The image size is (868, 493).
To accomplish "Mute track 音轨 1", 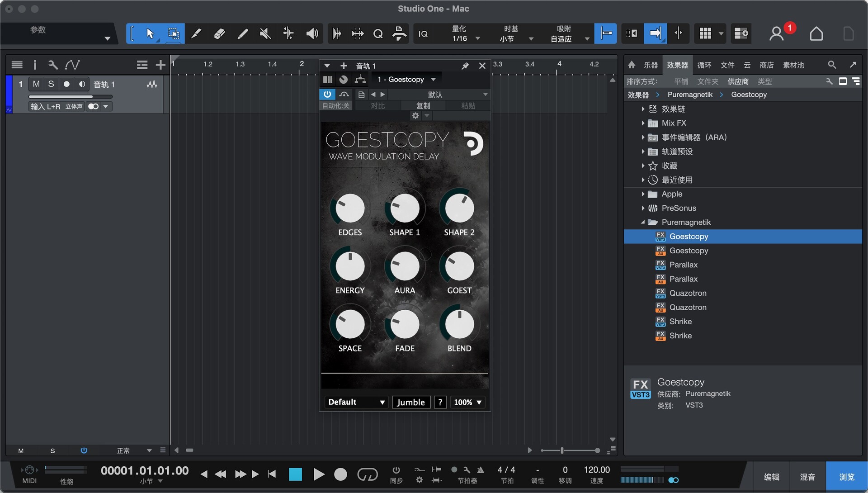I will (36, 84).
